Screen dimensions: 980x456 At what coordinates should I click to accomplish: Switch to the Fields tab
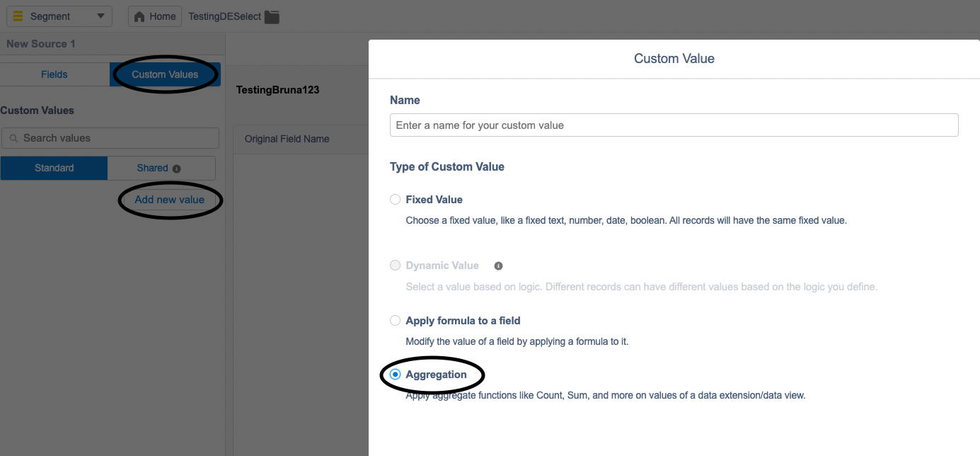point(54,74)
